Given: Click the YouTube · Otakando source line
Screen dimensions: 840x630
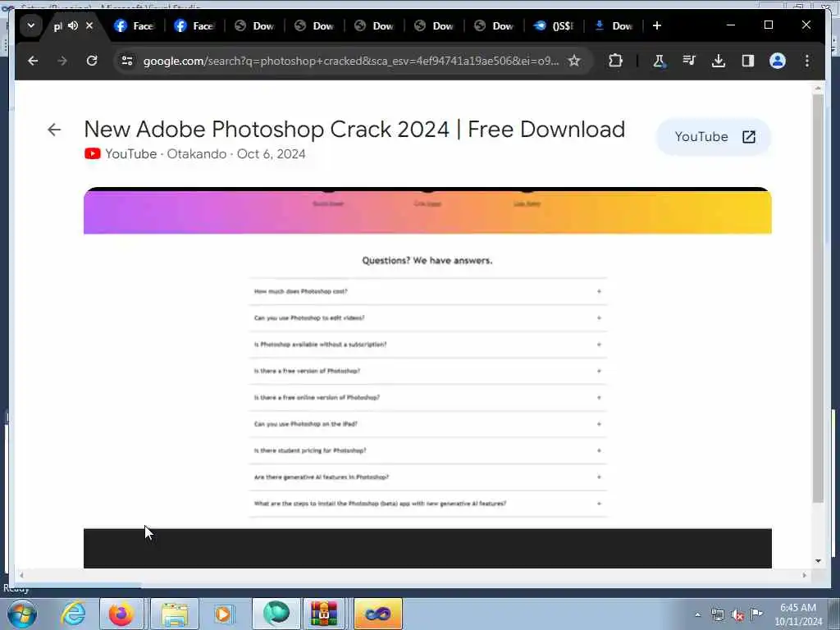Looking at the screenshot, I should (x=195, y=154).
